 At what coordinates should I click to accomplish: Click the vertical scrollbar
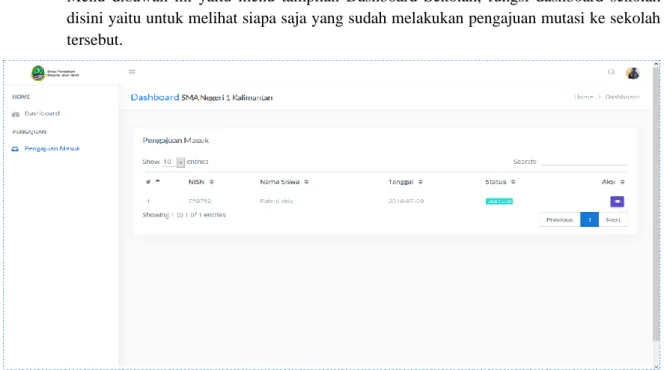click(x=656, y=203)
